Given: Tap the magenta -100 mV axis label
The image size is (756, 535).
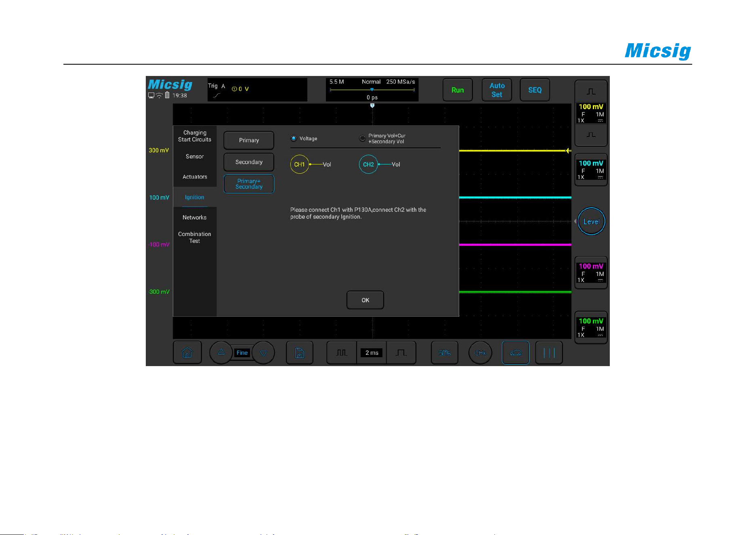Looking at the screenshot, I should 159,244.
